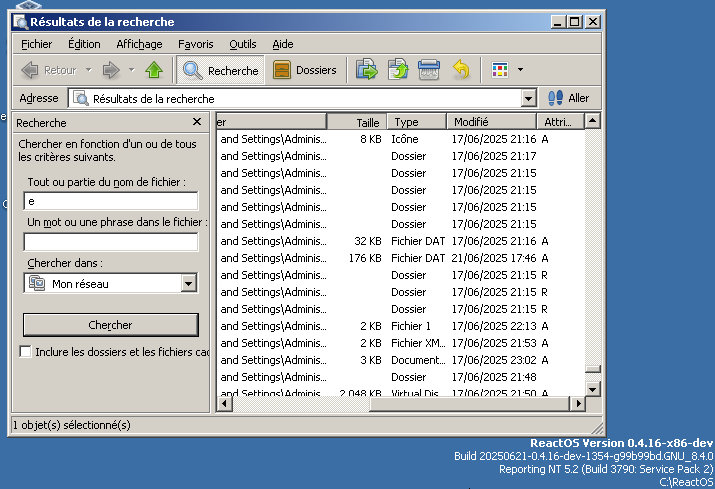Click the Views icon in toolbar
Image resolution: width=715 pixels, height=489 pixels.
coord(501,70)
